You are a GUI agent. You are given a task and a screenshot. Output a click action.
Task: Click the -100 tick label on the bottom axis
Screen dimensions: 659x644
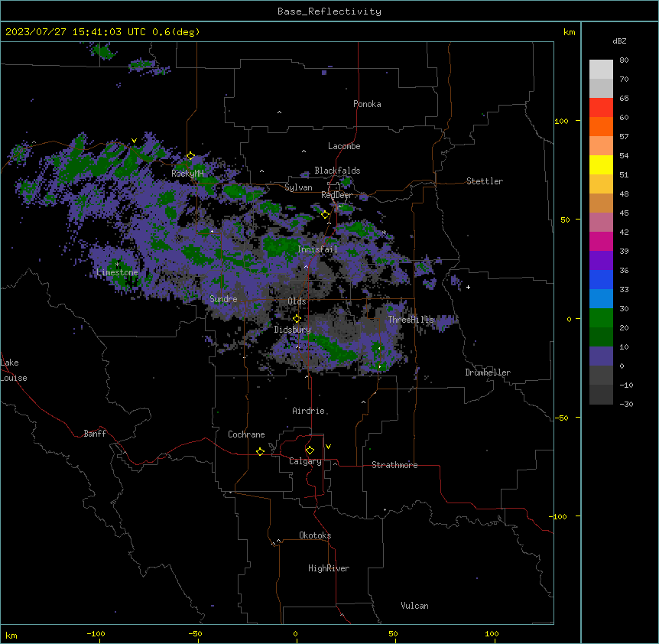(x=96, y=633)
